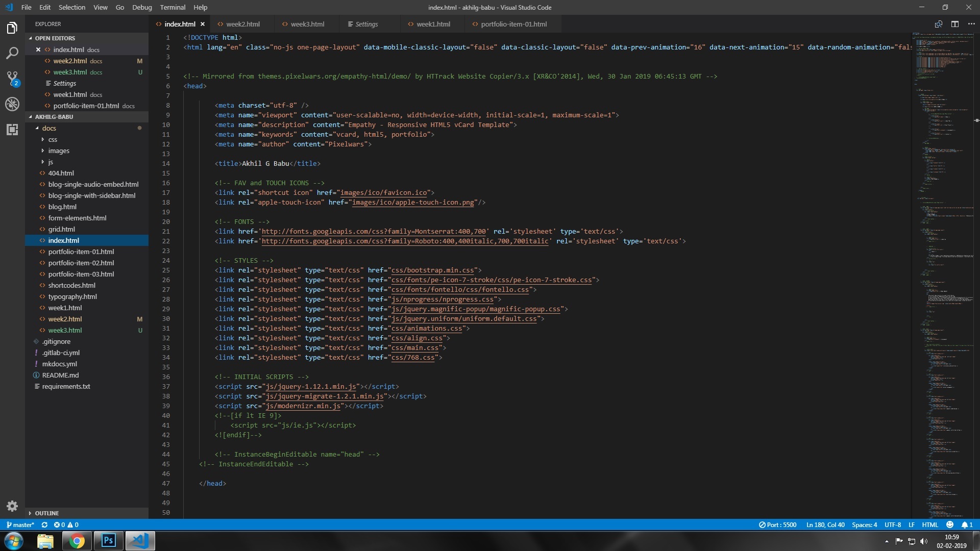Open the Terminal menu
The width and height of the screenshot is (980, 551).
coord(173,7)
